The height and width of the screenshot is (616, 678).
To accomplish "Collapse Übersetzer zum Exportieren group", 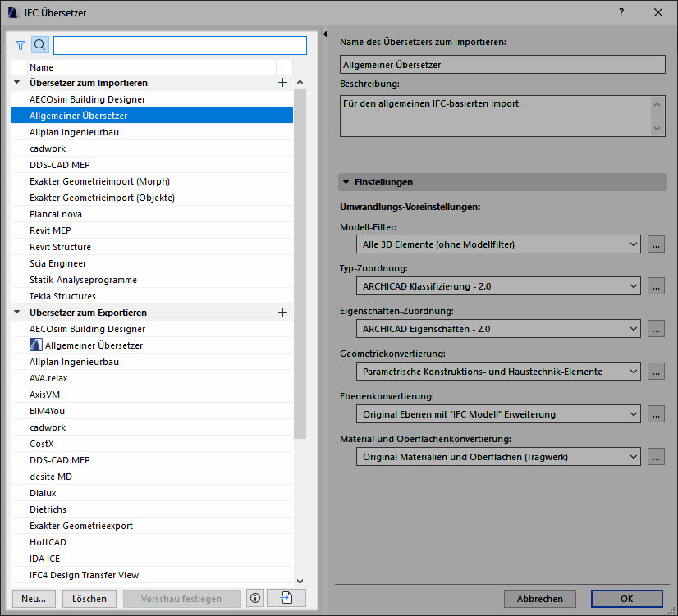I will (x=17, y=312).
